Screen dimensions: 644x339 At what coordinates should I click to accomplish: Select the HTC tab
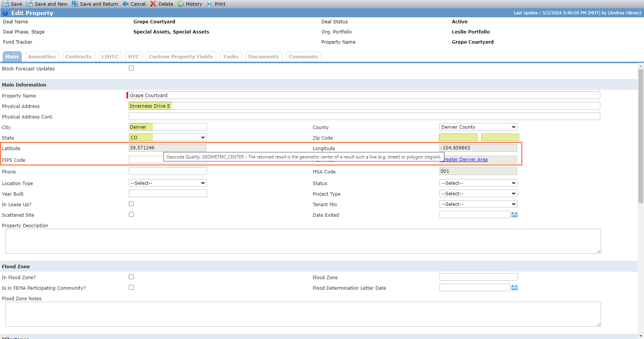point(134,56)
